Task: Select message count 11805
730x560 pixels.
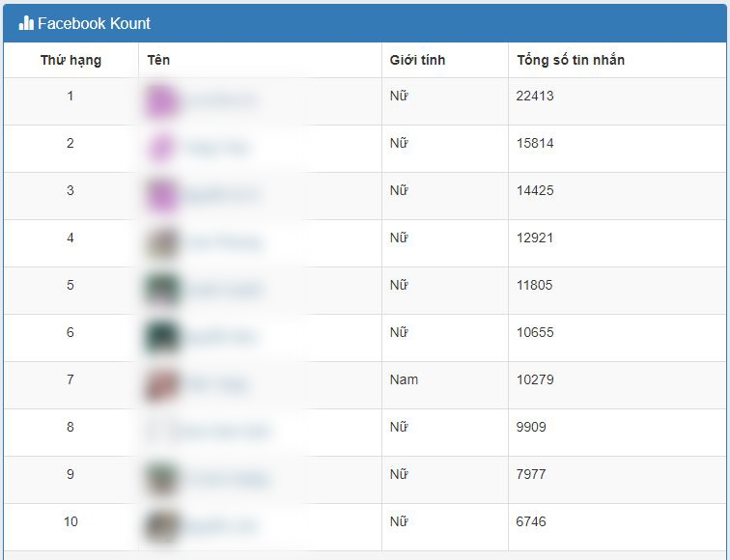Action: (x=535, y=285)
